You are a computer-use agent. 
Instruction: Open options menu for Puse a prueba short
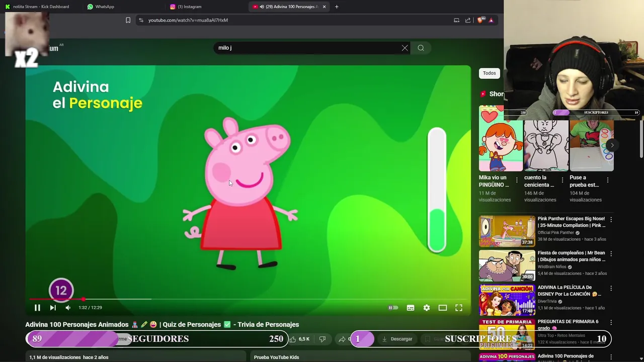click(608, 180)
